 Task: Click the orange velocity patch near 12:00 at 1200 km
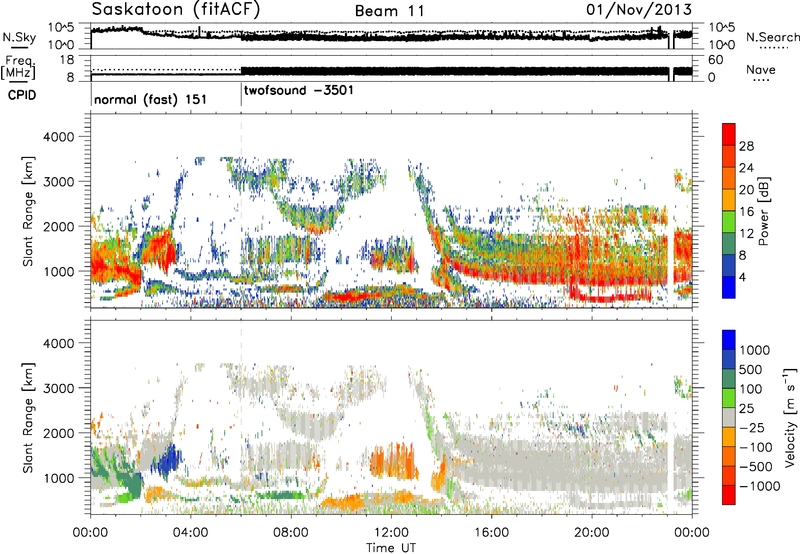tap(393, 461)
